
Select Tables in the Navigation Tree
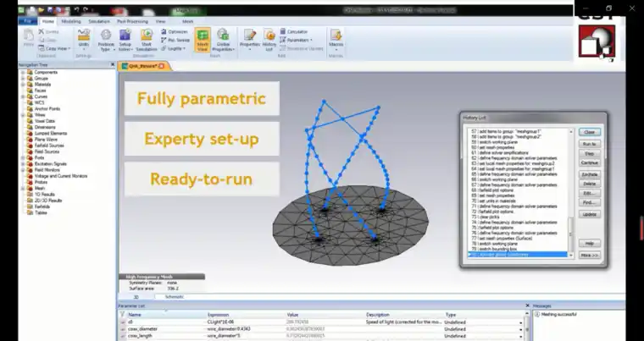tap(41, 213)
